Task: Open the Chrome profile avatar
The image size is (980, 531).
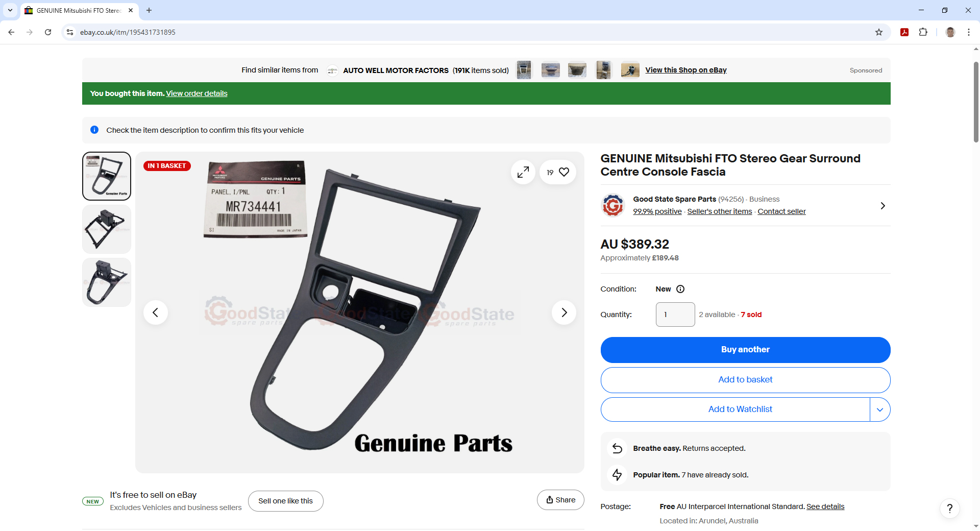Action: coord(950,32)
